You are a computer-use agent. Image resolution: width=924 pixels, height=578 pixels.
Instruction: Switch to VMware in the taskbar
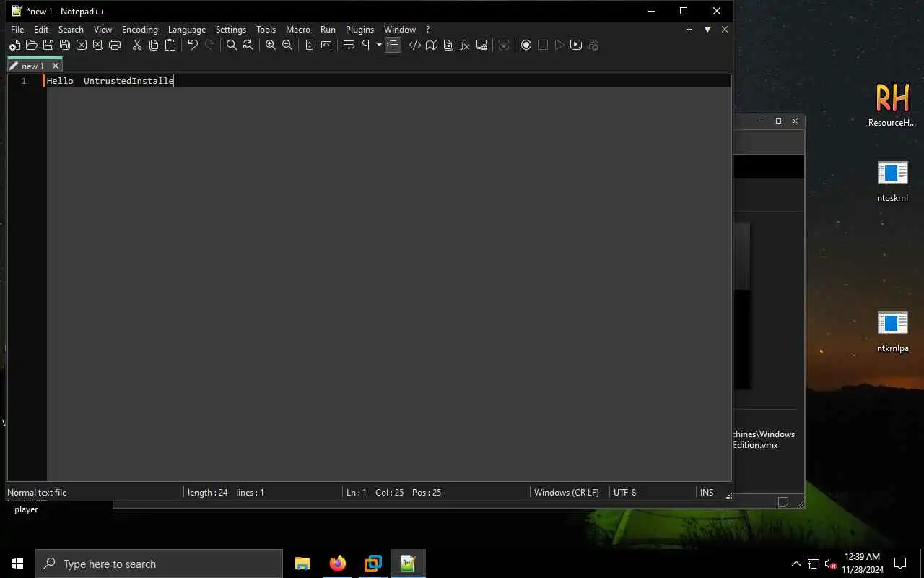[372, 564]
